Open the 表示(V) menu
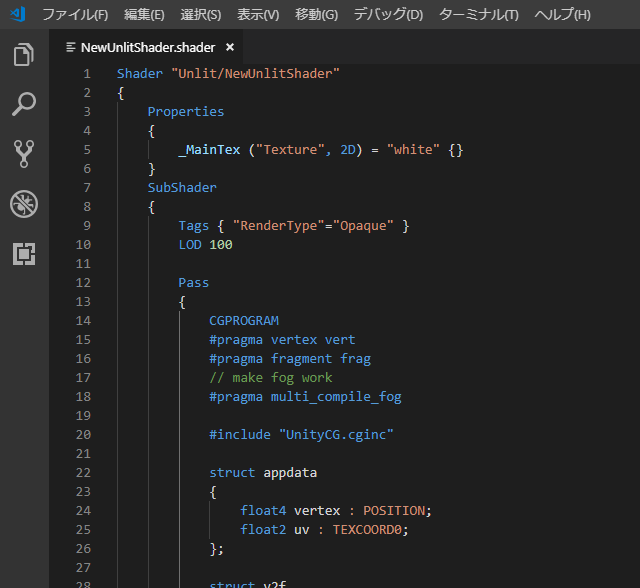 coord(258,15)
